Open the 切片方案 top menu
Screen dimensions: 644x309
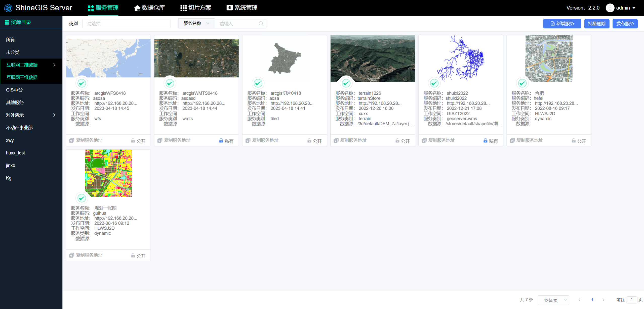click(x=196, y=8)
